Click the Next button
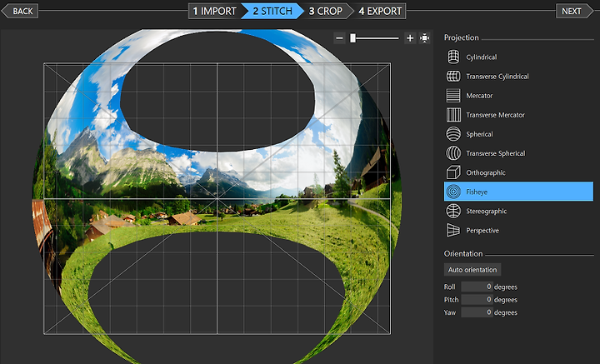600x364 pixels. tap(574, 11)
